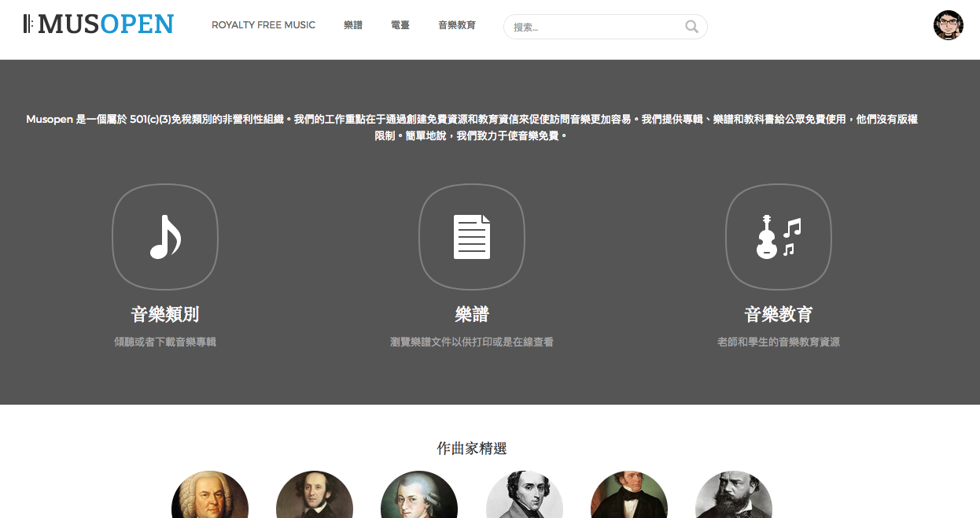This screenshot has height=518, width=980.
Task: Click the music note category icon
Action: [165, 237]
